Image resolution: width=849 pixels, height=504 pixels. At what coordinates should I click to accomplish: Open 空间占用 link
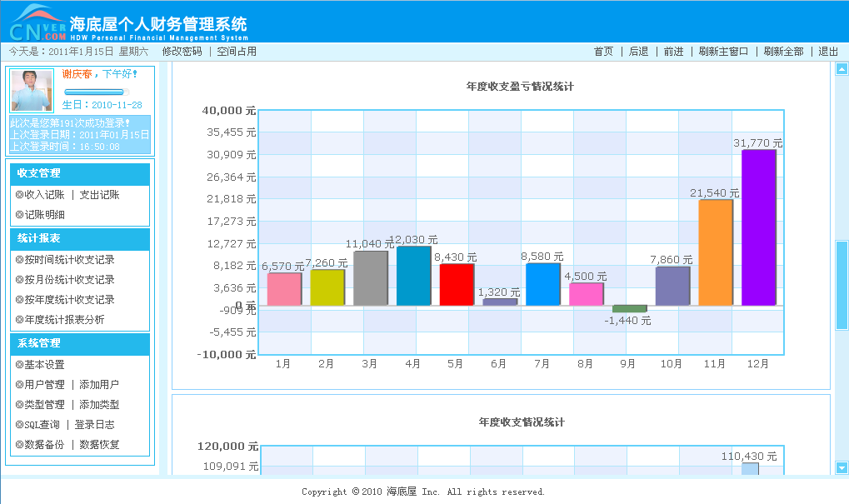pos(237,52)
